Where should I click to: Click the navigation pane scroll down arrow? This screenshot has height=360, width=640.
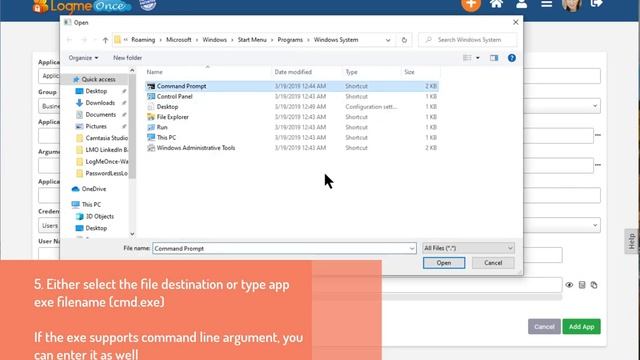click(x=132, y=234)
